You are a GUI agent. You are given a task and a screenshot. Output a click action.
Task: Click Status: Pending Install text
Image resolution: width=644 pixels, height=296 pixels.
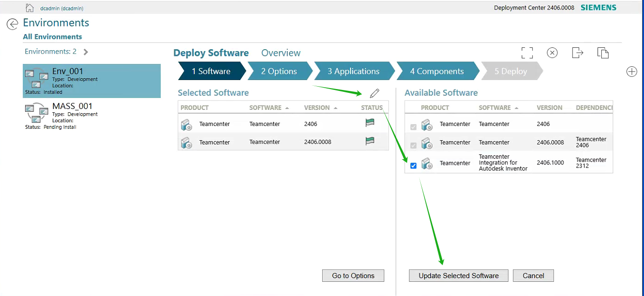[51, 127]
